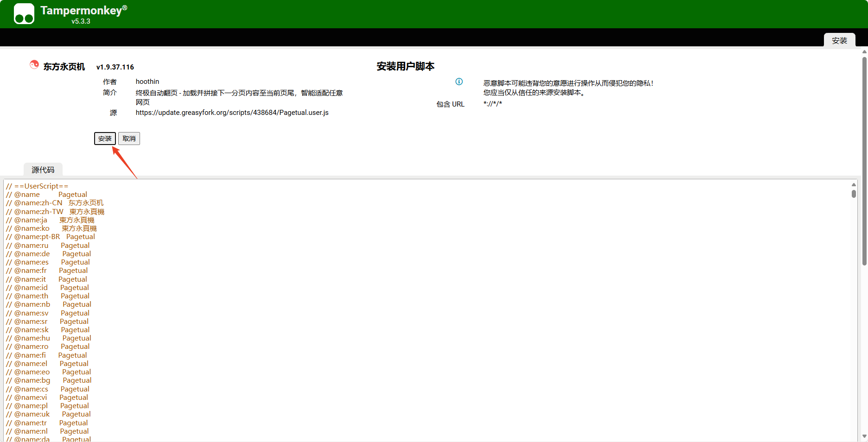Click the @name:hu source line
Viewport: 868px width, 442px height.
pos(49,338)
